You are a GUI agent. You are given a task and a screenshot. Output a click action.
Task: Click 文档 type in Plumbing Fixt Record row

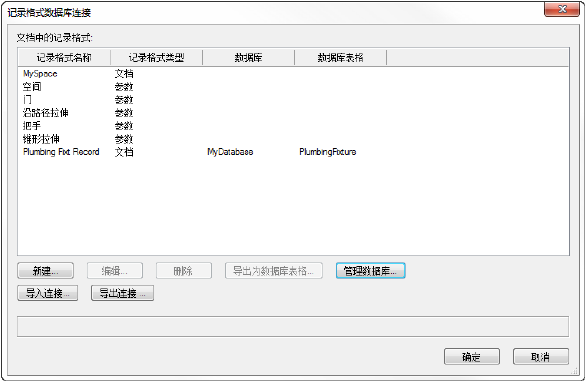point(124,152)
